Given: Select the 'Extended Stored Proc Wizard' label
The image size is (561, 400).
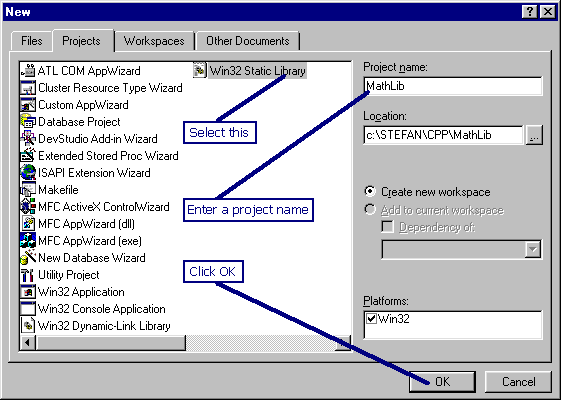Looking at the screenshot, I should [108, 156].
